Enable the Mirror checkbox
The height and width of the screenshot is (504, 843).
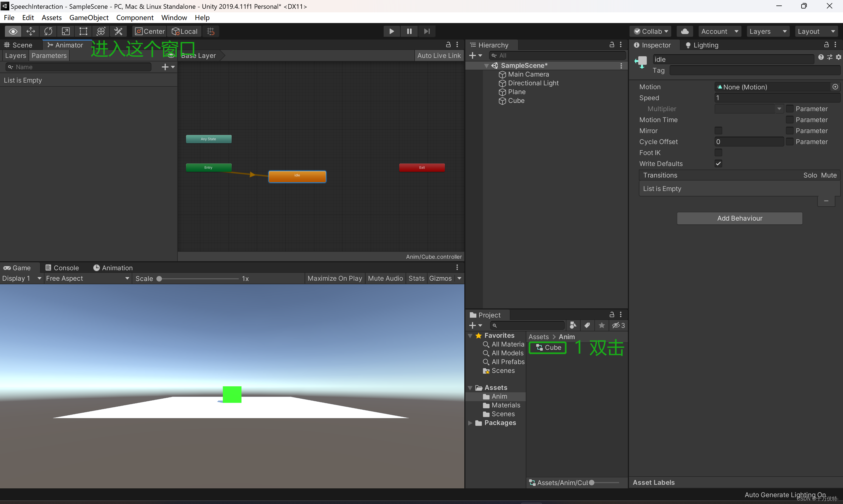tap(718, 131)
